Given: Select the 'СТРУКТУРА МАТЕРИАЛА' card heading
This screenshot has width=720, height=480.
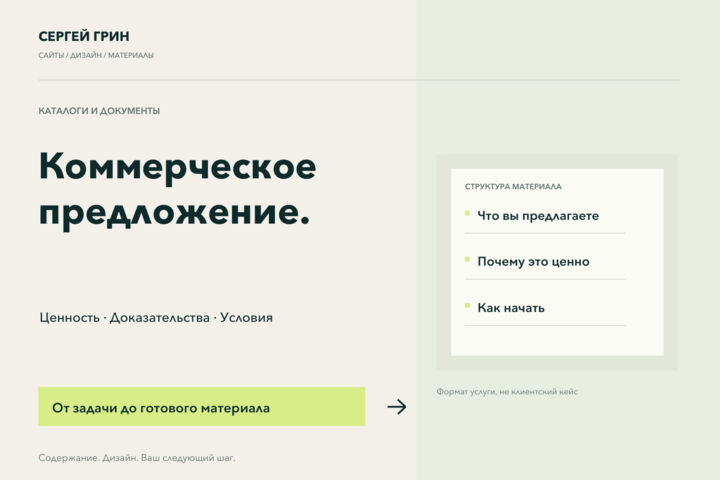Looking at the screenshot, I should click(x=513, y=186).
